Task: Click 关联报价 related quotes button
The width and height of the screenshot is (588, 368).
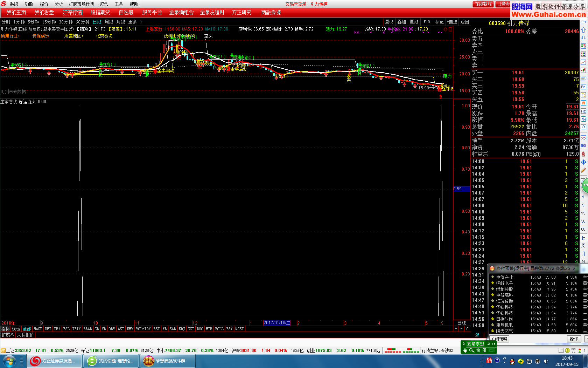Action: coord(26,335)
